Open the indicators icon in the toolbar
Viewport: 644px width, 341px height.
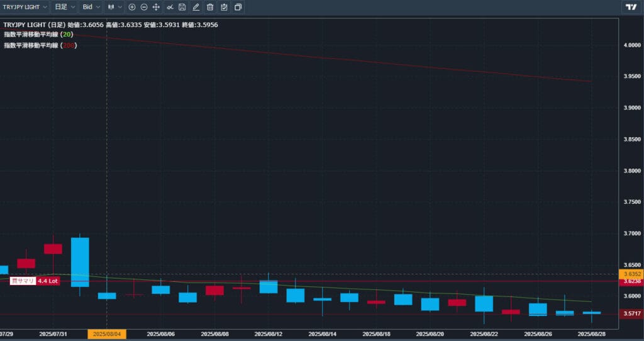(x=170, y=7)
